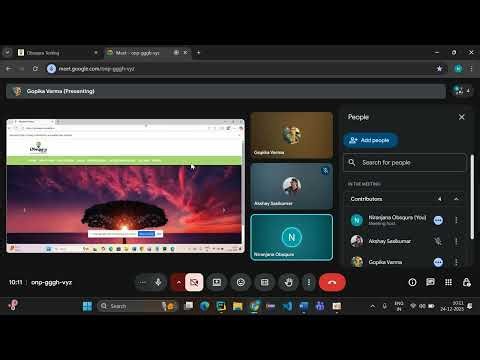The width and height of the screenshot is (480, 360).
Task: Open Microsoft Word from taskbar
Action: tap(304, 306)
